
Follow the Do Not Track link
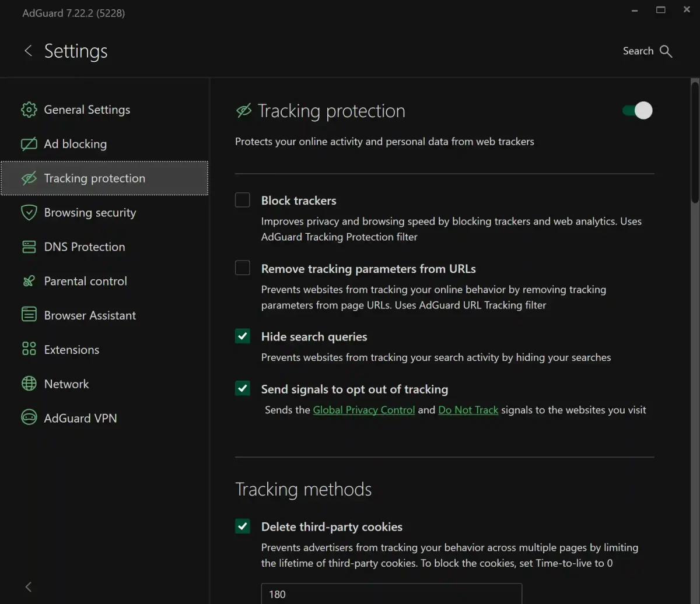coord(468,410)
